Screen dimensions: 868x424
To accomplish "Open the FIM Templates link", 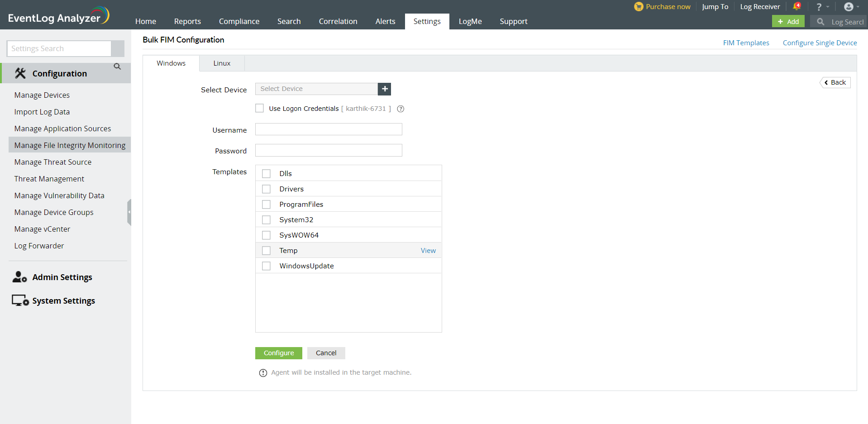I will (746, 43).
